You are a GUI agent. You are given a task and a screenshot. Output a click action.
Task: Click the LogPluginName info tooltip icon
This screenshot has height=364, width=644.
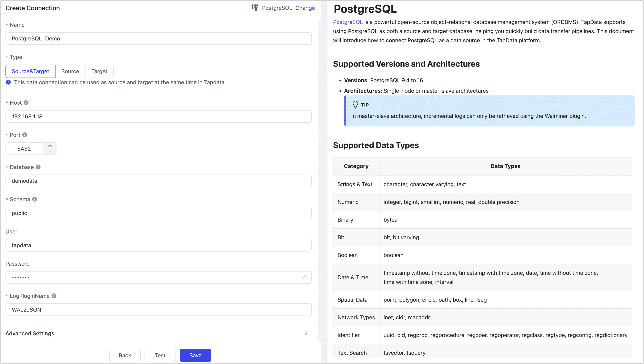[54, 296]
